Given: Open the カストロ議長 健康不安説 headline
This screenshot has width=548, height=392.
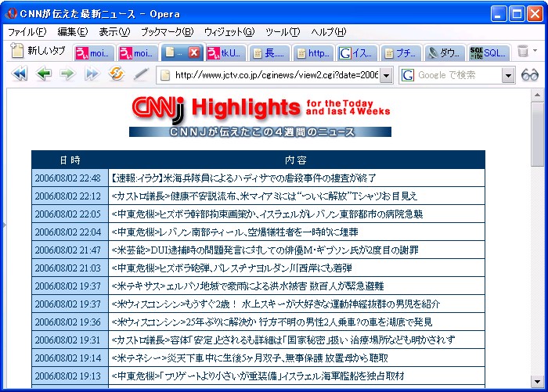Looking at the screenshot, I should (x=265, y=196).
